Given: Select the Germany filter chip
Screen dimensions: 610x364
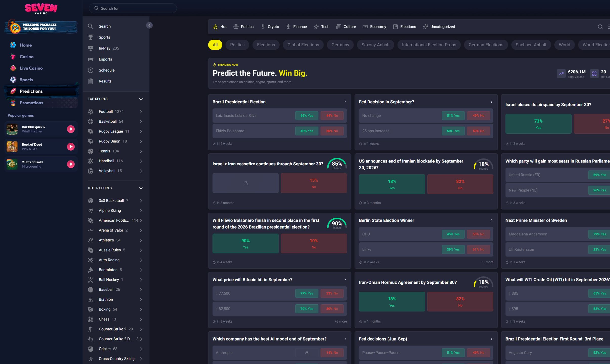Looking at the screenshot, I should (x=340, y=45).
